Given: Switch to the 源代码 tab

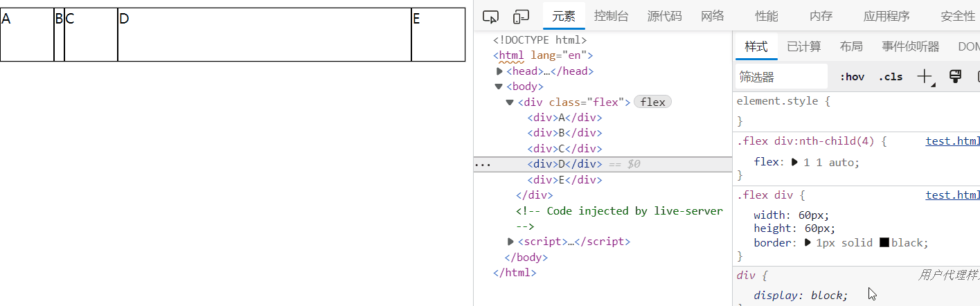Looking at the screenshot, I should tap(664, 16).
